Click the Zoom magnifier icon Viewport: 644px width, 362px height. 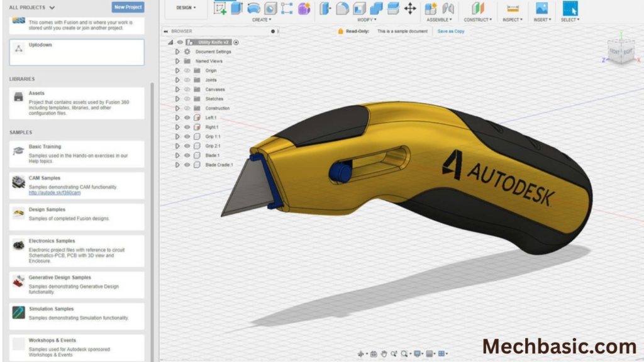pyautogui.click(x=394, y=354)
